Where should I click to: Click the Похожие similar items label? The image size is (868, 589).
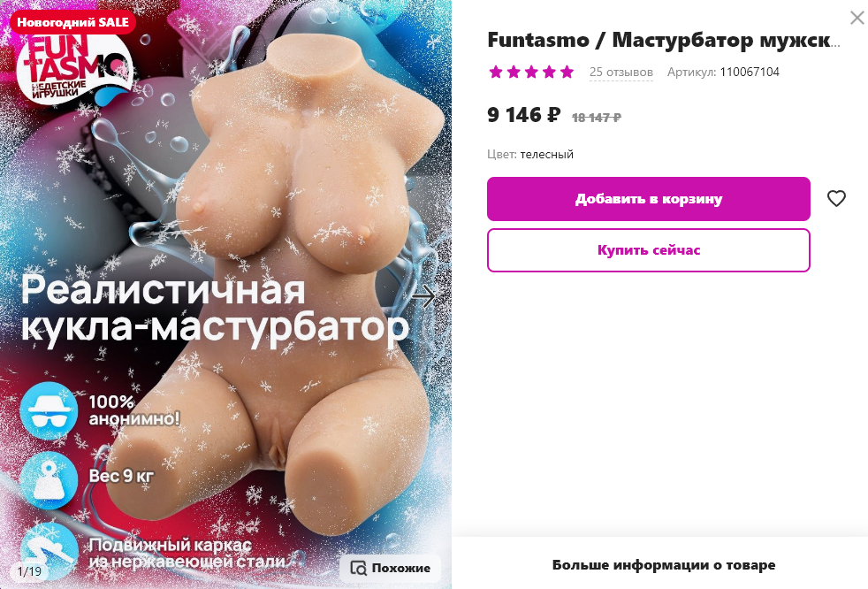click(x=400, y=568)
